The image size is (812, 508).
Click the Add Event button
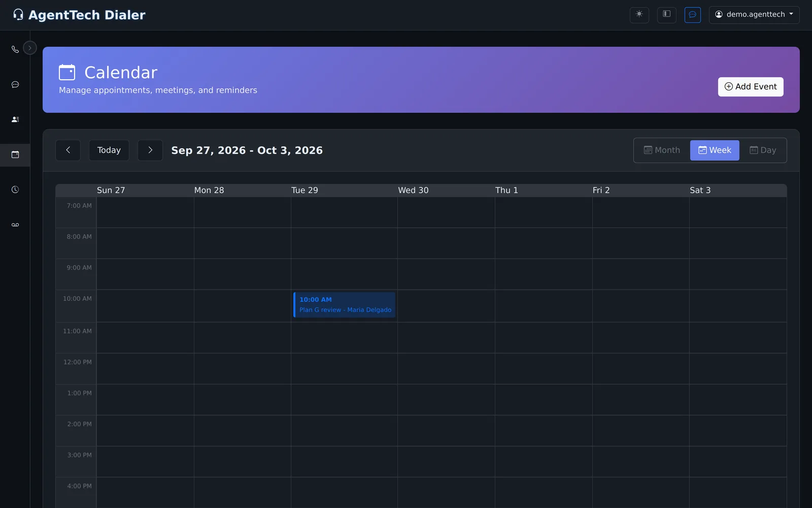751,87
